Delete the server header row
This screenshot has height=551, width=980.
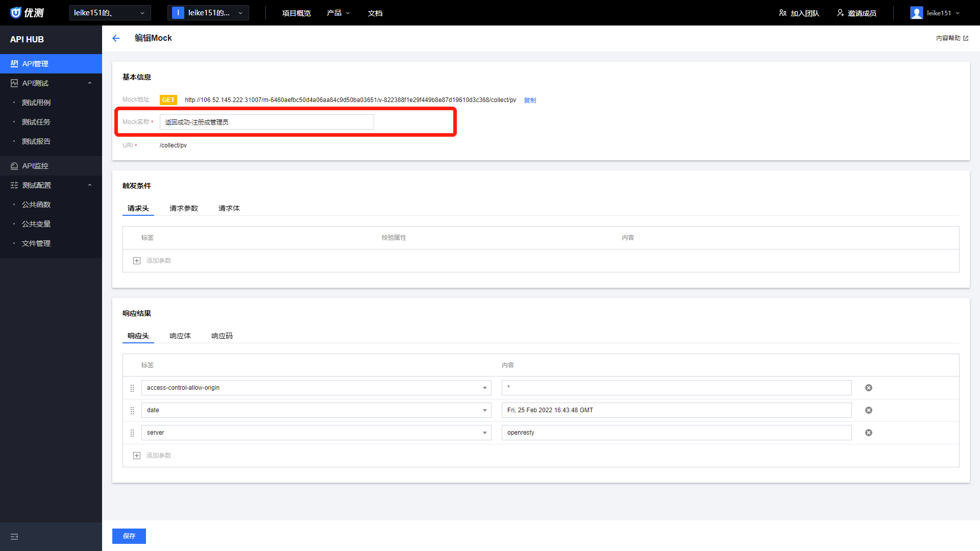[x=869, y=433]
